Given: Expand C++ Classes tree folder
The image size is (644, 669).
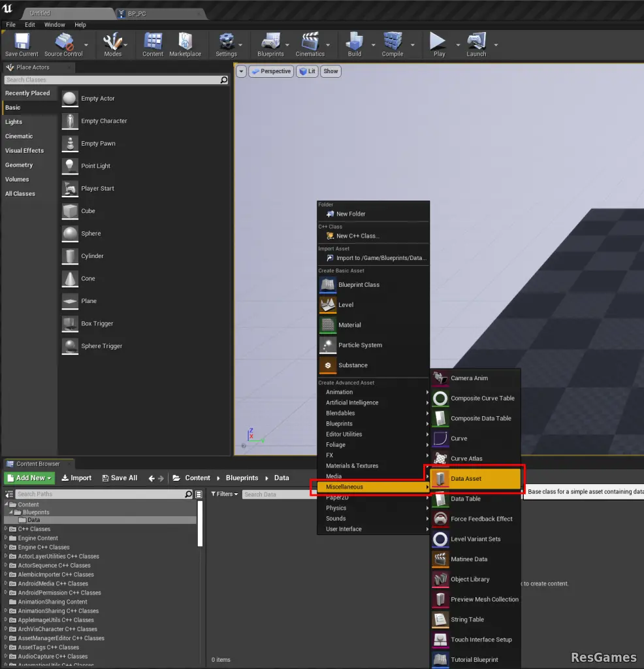Looking at the screenshot, I should click(6, 529).
